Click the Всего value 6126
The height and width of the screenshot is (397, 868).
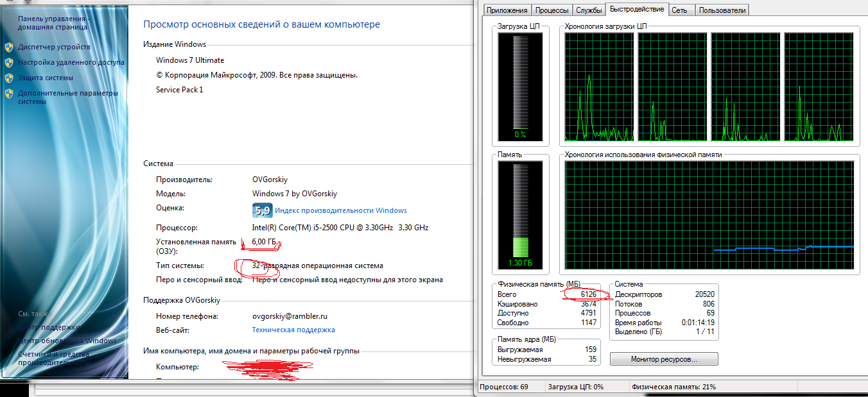pyautogui.click(x=587, y=294)
